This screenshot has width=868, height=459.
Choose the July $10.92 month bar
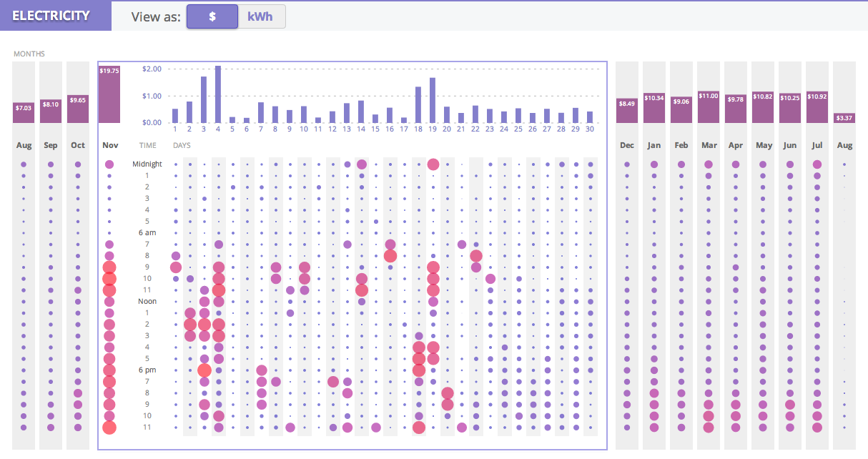(817, 107)
